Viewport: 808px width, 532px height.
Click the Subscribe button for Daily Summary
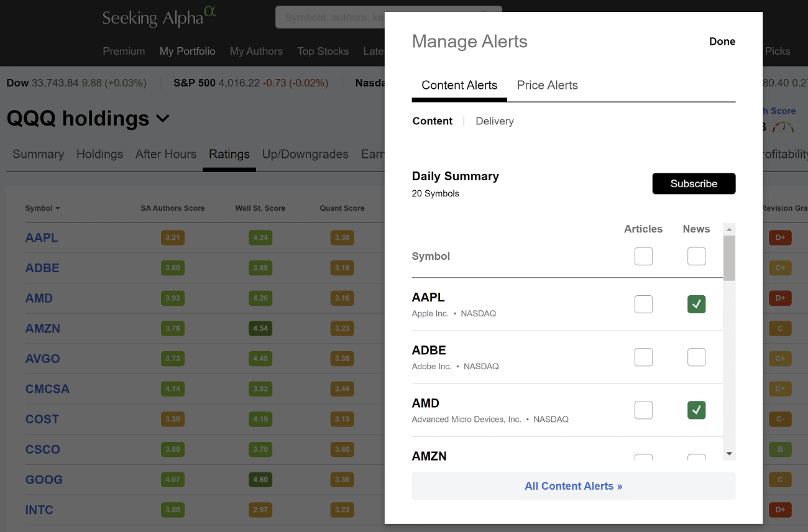click(x=694, y=183)
